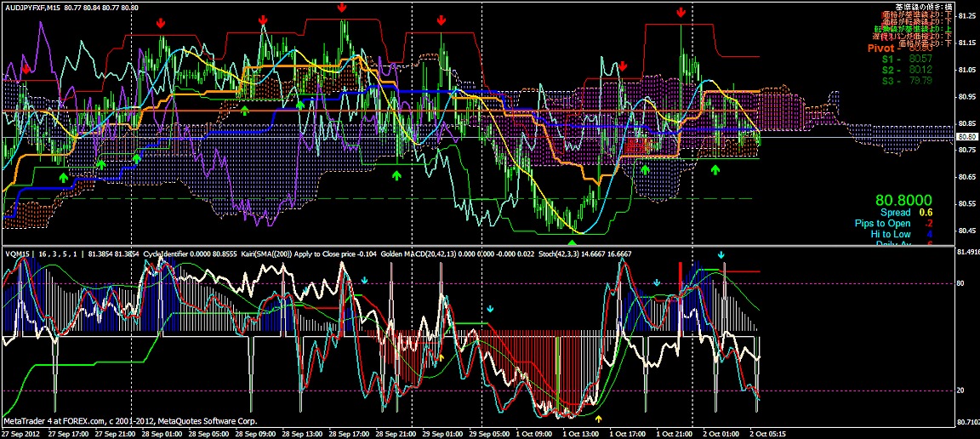Click the large green 80.8000 price readout
Image resolution: width=980 pixels, height=439 pixels.
tap(903, 201)
